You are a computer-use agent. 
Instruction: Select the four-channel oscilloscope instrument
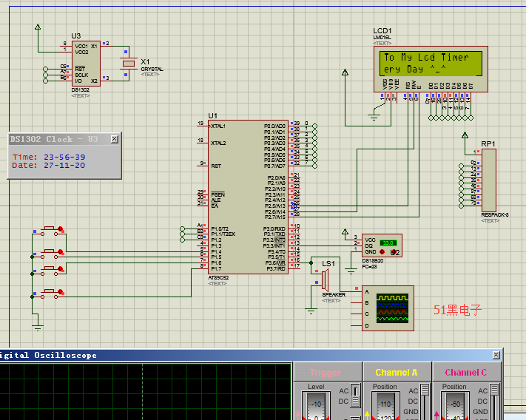388,308
